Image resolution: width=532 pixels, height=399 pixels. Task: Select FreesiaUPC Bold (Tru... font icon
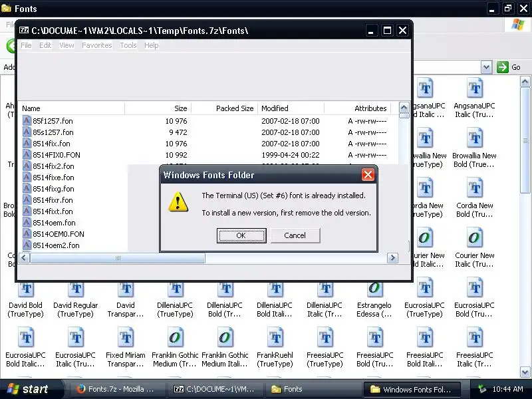point(375,337)
